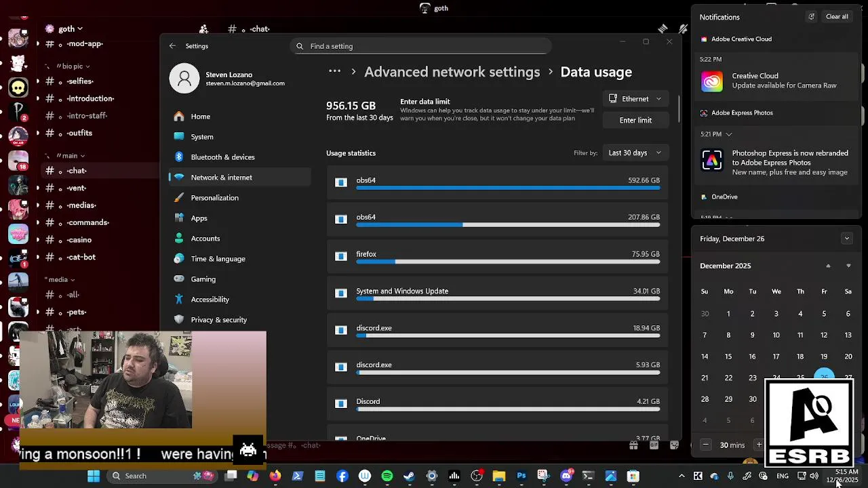Open Facebook from the taskbar
The height and width of the screenshot is (488, 868).
(x=342, y=476)
